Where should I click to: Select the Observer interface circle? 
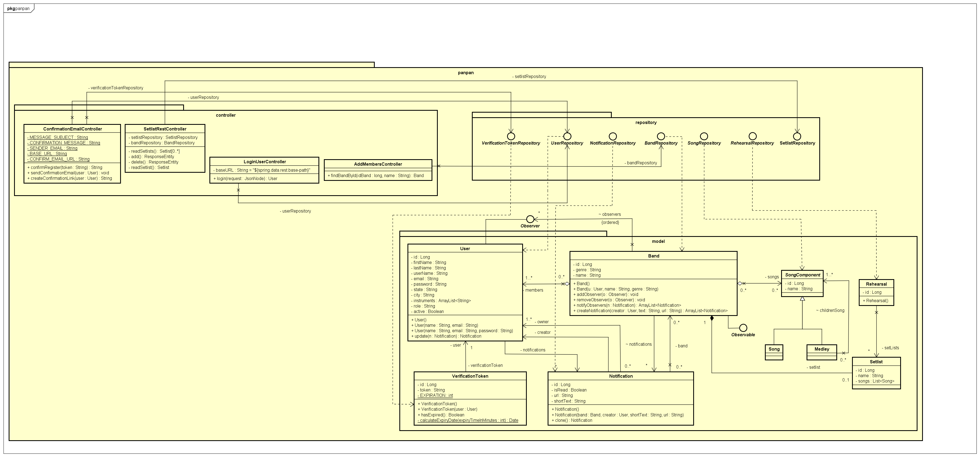pos(530,219)
